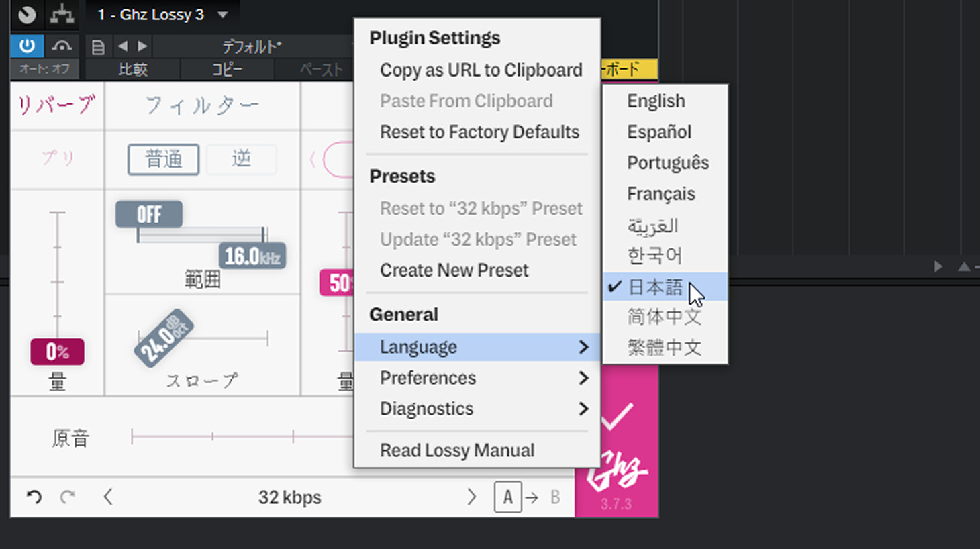The width and height of the screenshot is (980, 549).
Task: Click the 50 percent pink value handle
Action: 337,283
